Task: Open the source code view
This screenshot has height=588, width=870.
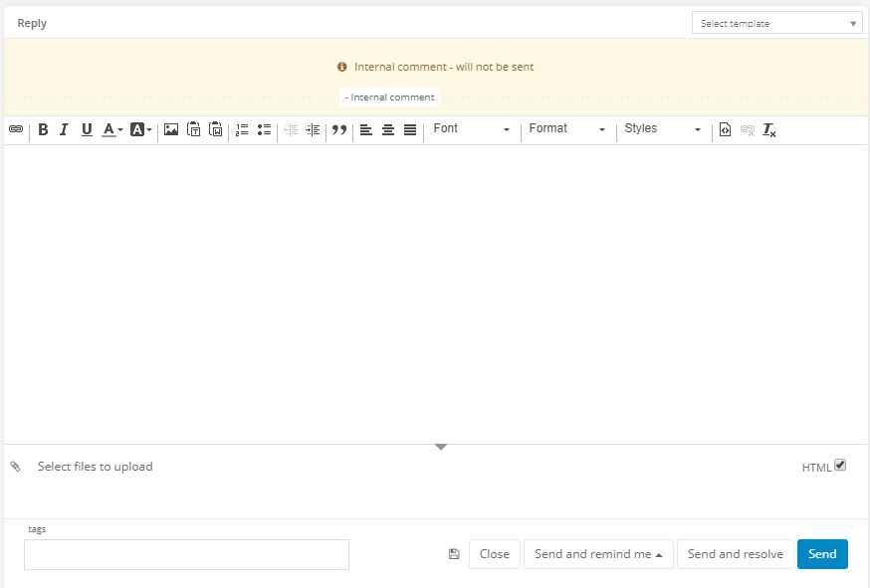Action: pos(726,129)
